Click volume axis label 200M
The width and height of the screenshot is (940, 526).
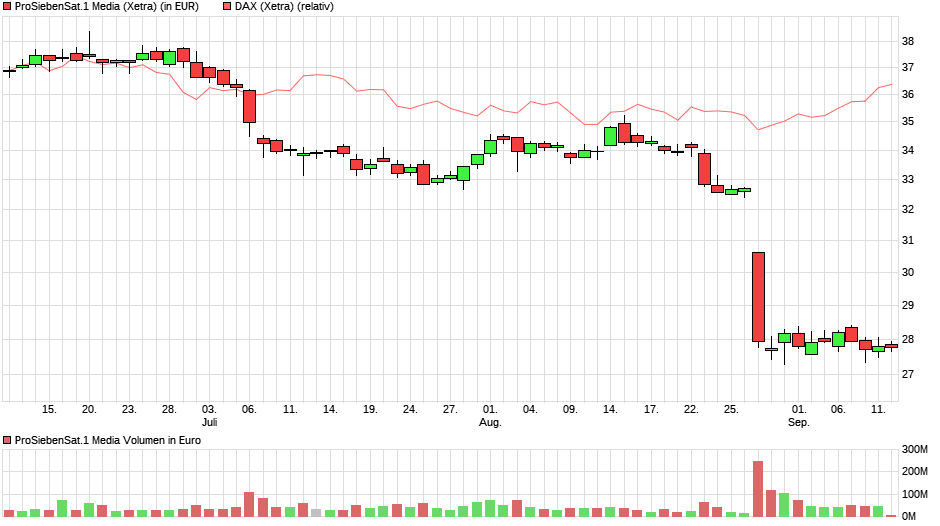click(x=915, y=471)
